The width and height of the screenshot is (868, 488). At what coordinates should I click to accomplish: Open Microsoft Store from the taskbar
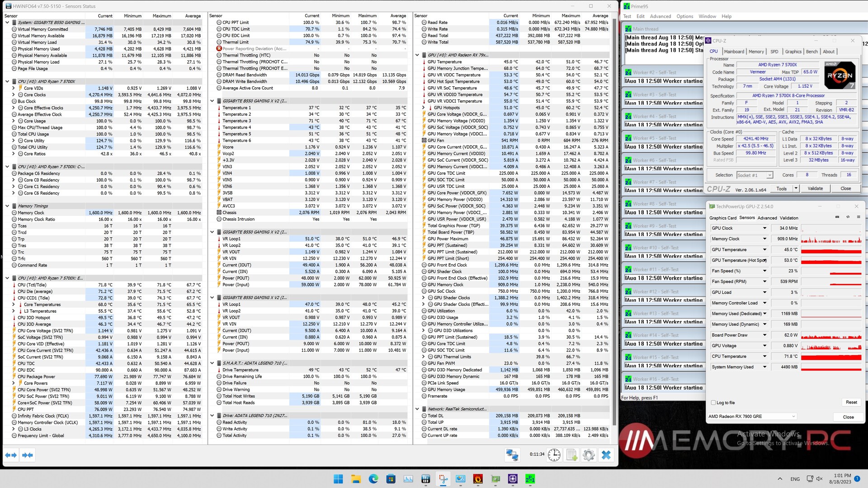(391, 479)
